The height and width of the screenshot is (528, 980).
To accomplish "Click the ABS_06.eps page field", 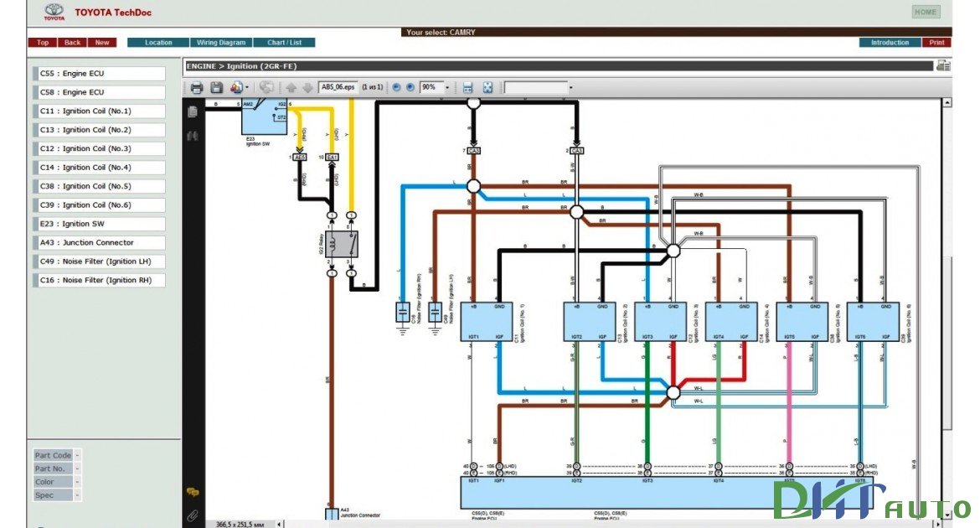I will coord(338,88).
